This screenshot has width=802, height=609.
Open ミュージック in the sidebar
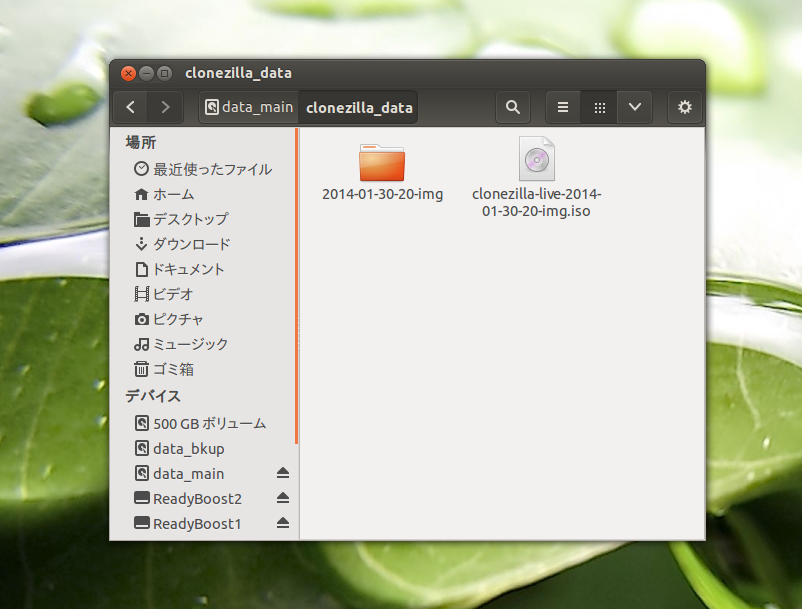coord(203,344)
